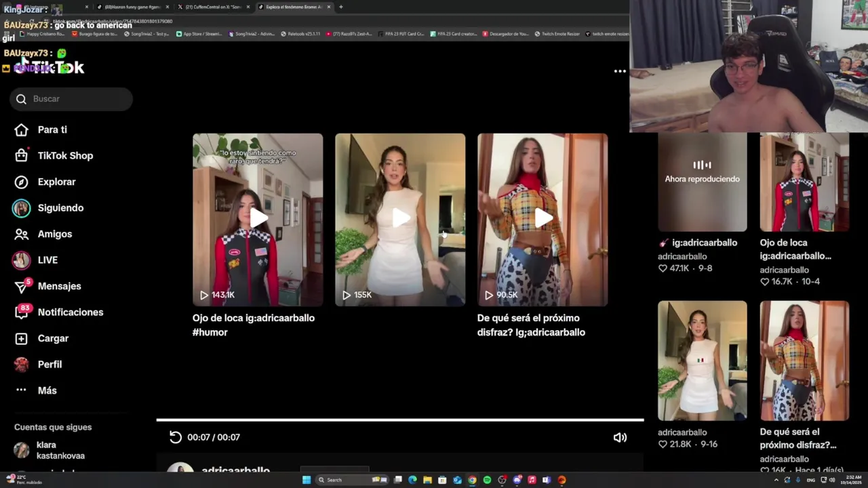Click the Cuentas que sigues heading
The height and width of the screenshot is (488, 868).
tap(53, 427)
